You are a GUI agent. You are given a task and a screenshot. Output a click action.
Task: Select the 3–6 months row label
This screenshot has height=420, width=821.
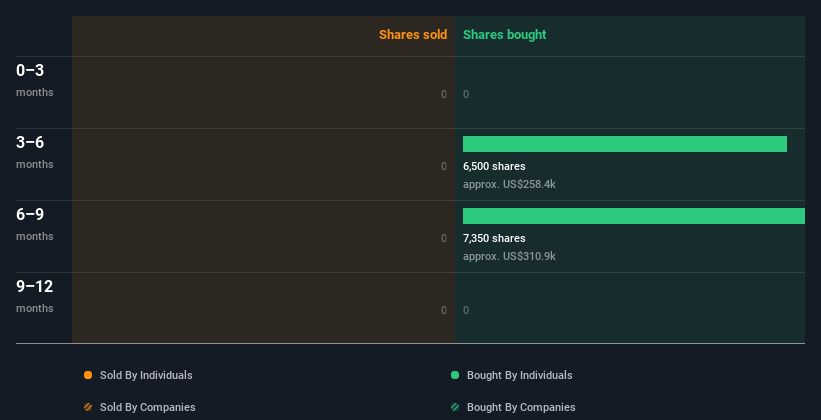coord(35,152)
